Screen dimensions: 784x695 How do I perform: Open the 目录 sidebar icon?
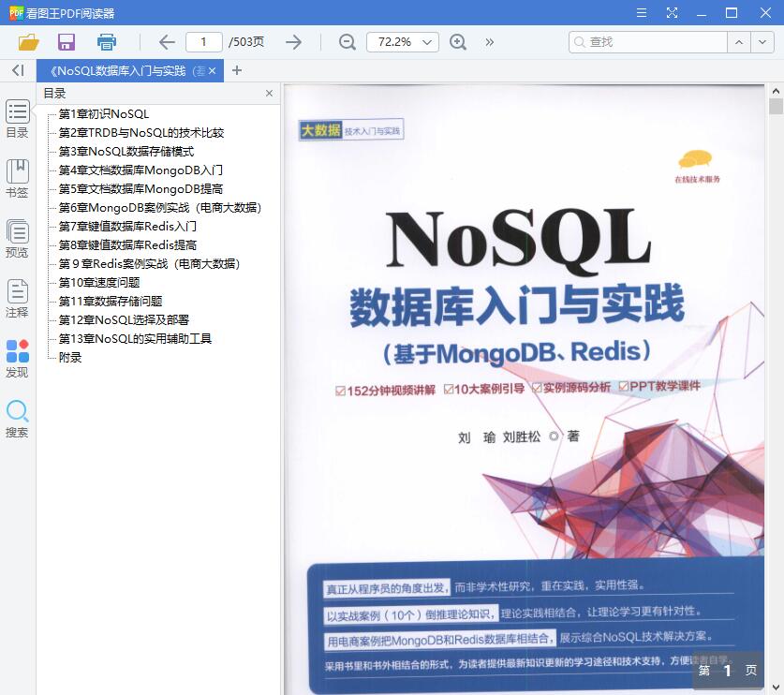tap(18, 119)
